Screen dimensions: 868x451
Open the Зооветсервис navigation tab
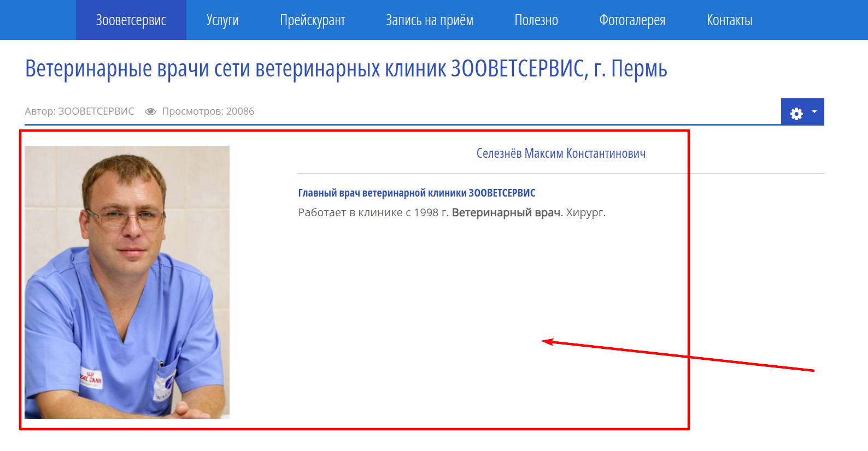tap(131, 20)
